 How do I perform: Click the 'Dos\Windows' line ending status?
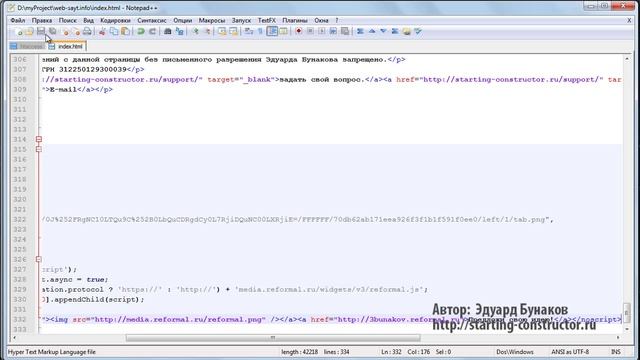tap(515, 352)
